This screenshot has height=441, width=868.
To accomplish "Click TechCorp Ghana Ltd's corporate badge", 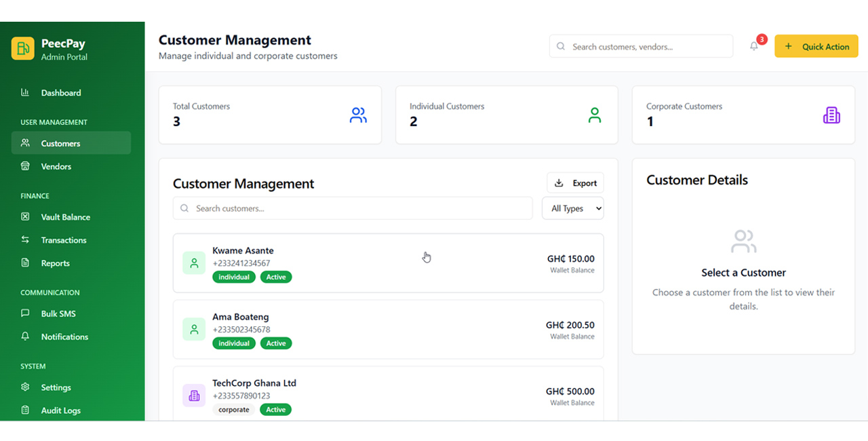I will coord(233,410).
